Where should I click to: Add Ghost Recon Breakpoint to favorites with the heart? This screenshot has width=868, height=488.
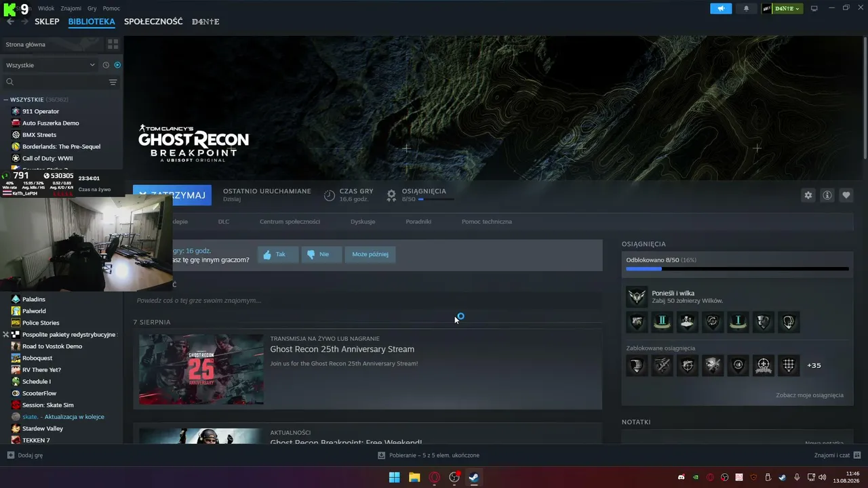[846, 195]
